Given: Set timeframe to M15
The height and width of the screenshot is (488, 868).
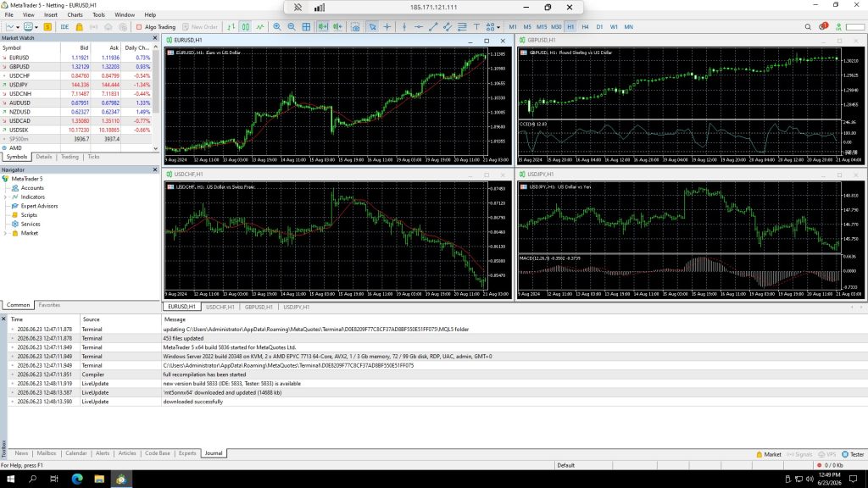Looking at the screenshot, I should click(x=542, y=26).
